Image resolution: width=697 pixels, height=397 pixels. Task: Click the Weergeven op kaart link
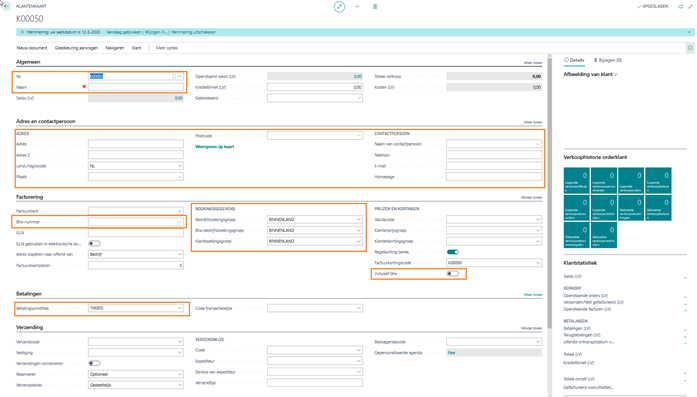coord(215,147)
